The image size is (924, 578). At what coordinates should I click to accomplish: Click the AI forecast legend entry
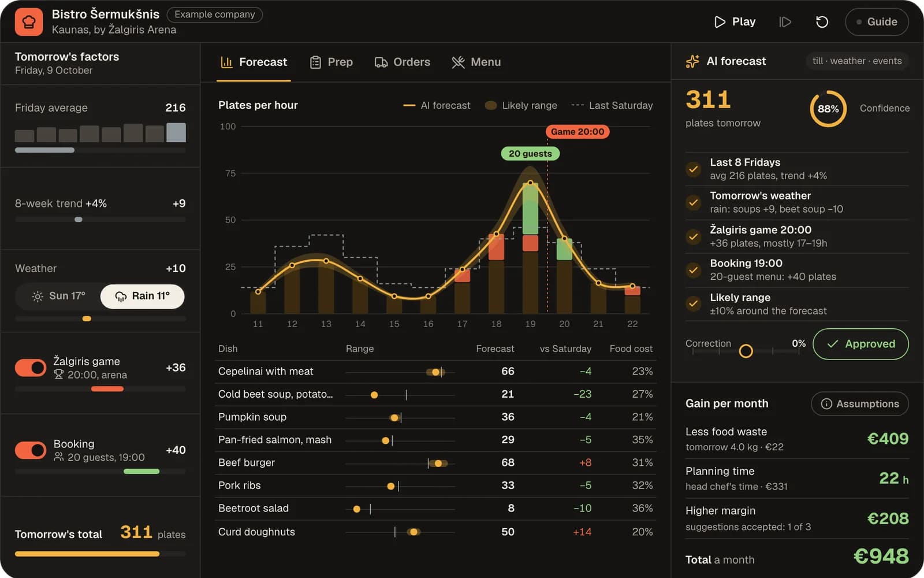[437, 105]
